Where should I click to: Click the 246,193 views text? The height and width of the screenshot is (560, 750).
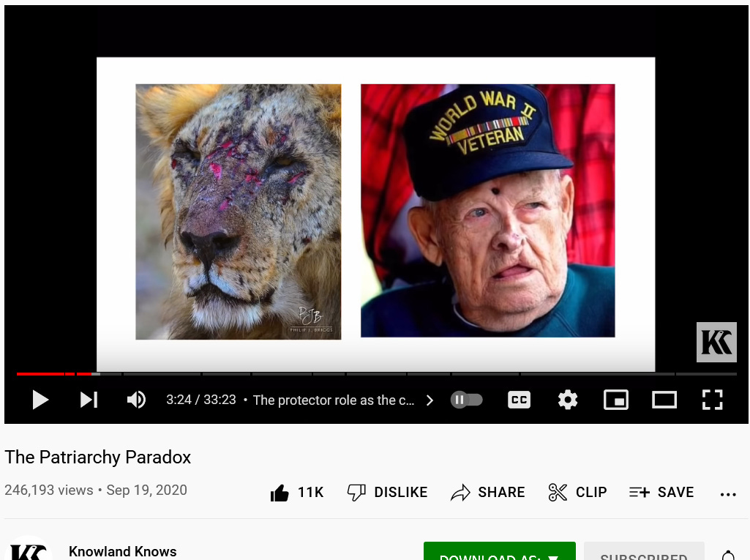49,490
